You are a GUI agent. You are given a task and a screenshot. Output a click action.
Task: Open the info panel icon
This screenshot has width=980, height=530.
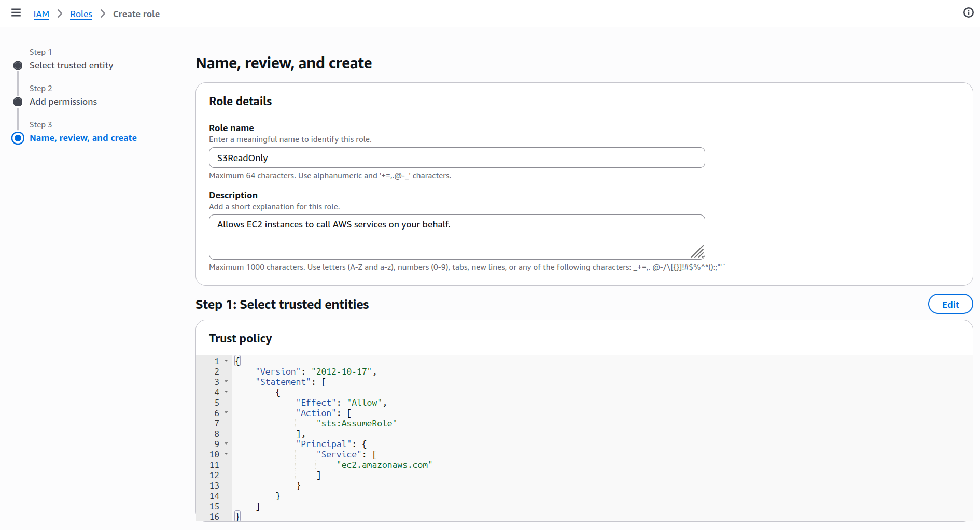(x=968, y=13)
